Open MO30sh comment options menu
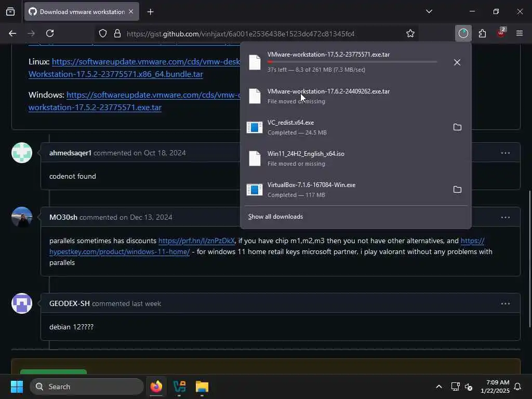Screen dimensions: 532x399 (x=505, y=218)
